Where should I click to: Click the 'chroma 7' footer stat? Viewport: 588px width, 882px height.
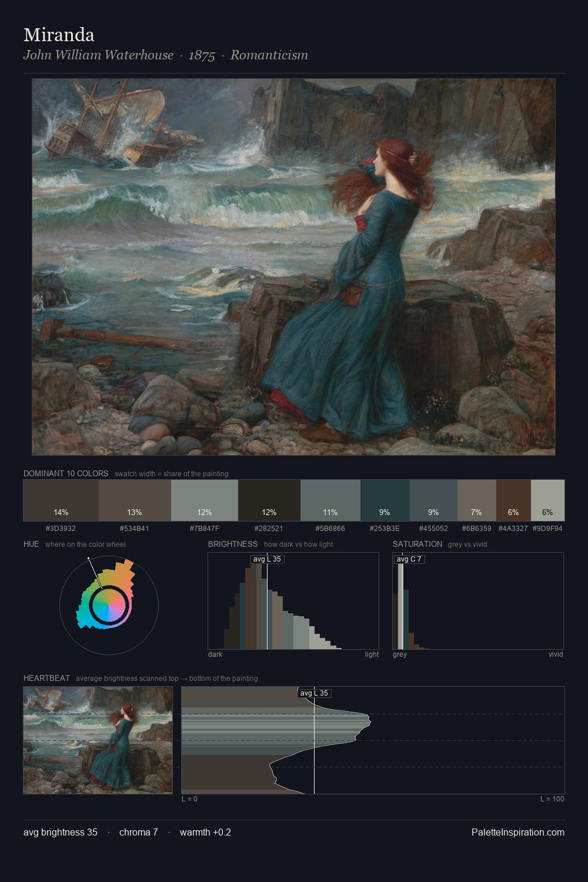(x=139, y=833)
